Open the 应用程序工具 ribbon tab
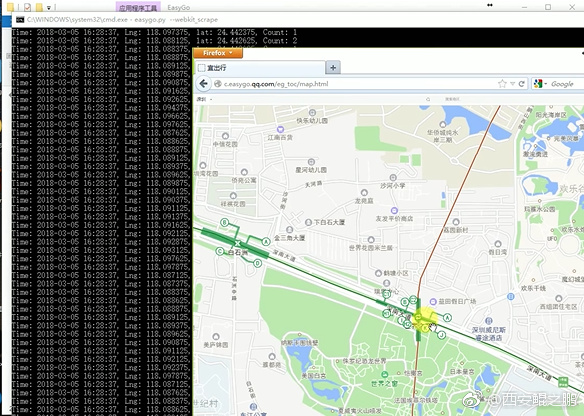 pyautogui.click(x=138, y=7)
